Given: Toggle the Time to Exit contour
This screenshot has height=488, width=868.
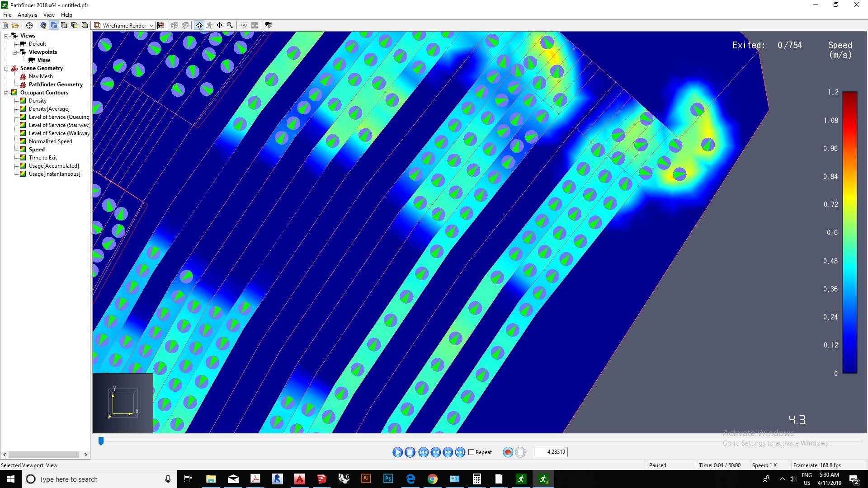Looking at the screenshot, I should pyautogui.click(x=23, y=158).
